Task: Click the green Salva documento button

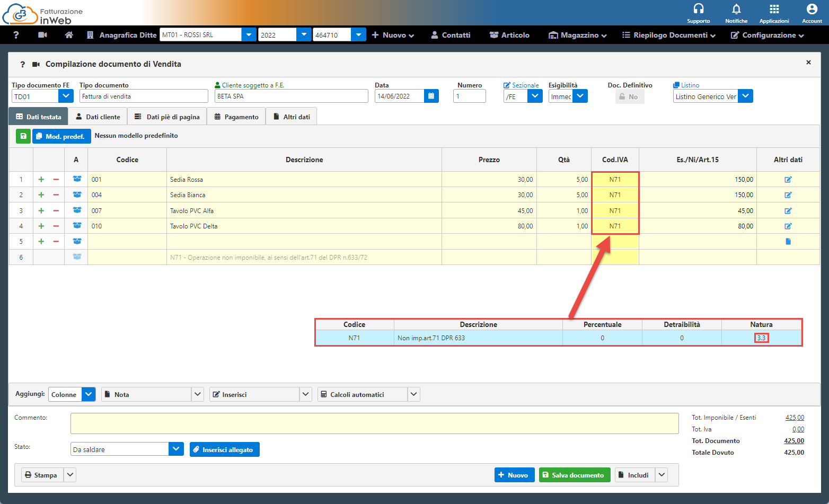Action: (x=575, y=475)
